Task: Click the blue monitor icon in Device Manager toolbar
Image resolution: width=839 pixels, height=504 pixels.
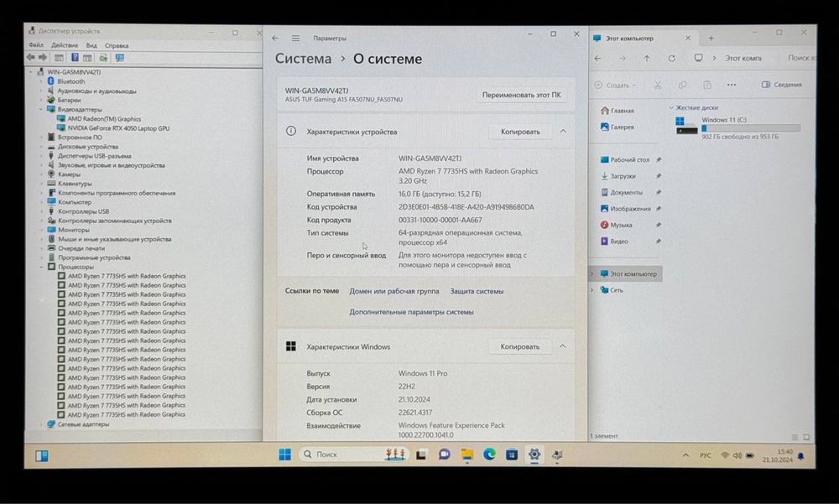Action: coord(120,58)
